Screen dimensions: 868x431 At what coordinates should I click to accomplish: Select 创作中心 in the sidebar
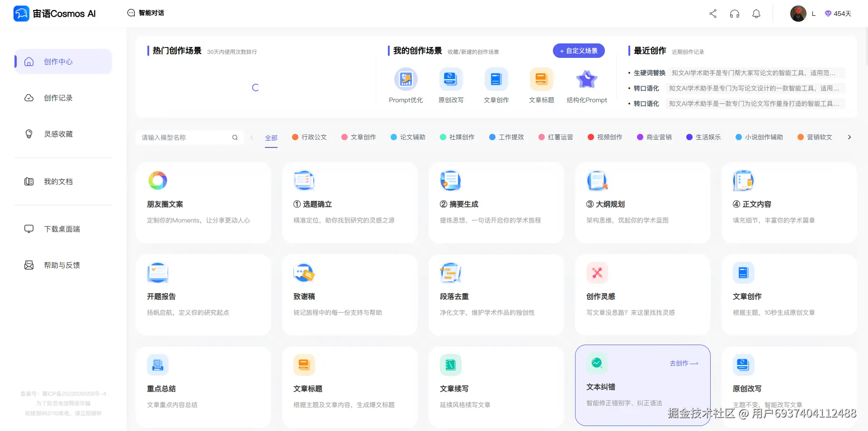(x=63, y=62)
